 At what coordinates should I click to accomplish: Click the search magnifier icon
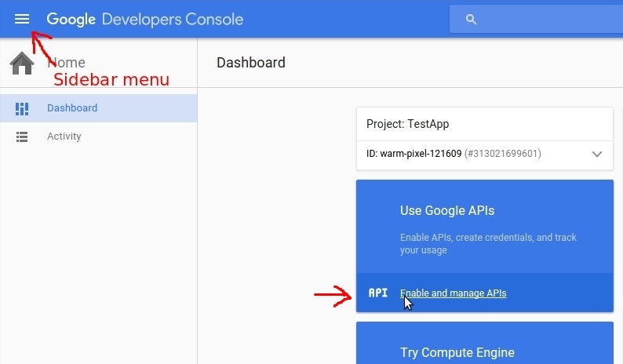coord(471,20)
